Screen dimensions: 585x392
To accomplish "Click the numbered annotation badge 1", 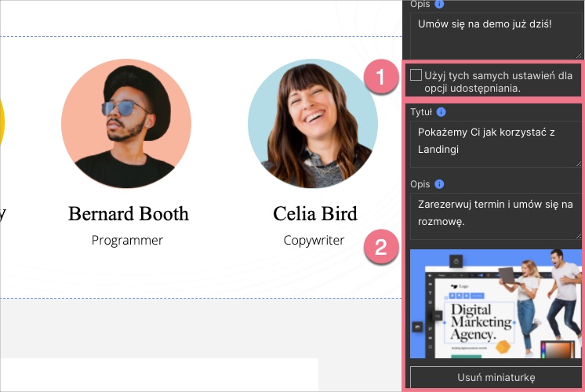I will (x=380, y=78).
